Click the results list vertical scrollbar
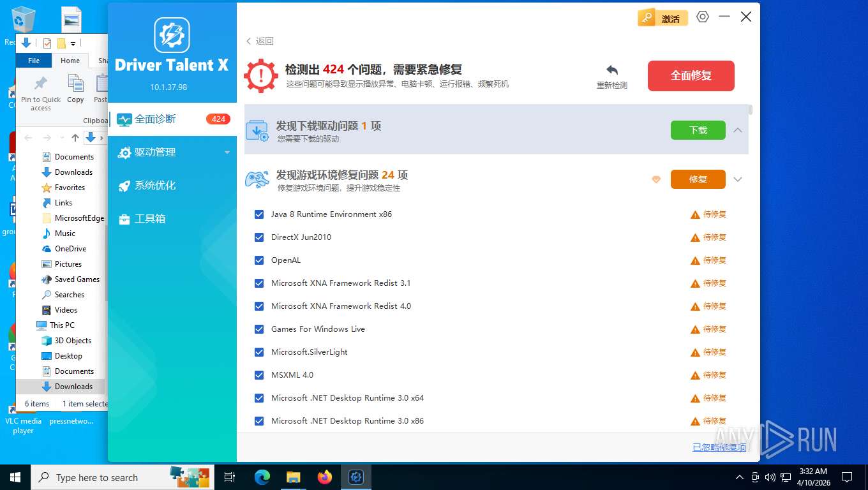Viewport: 868px width, 490px height. [751, 110]
